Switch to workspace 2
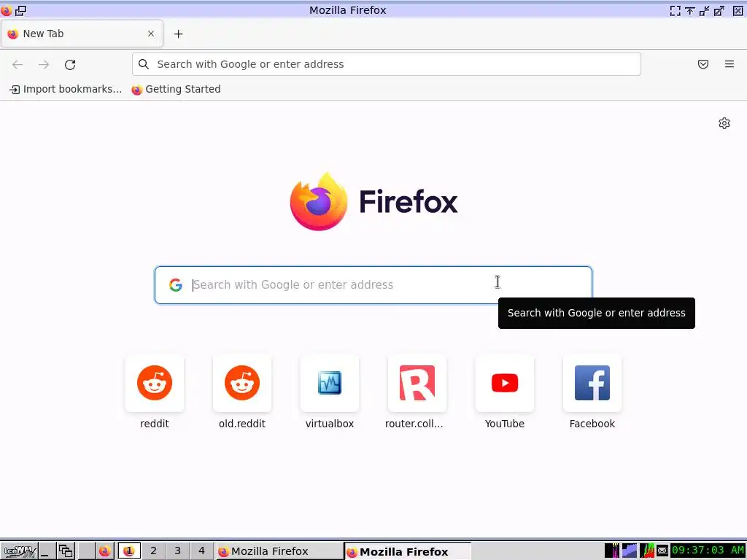 [x=153, y=551]
